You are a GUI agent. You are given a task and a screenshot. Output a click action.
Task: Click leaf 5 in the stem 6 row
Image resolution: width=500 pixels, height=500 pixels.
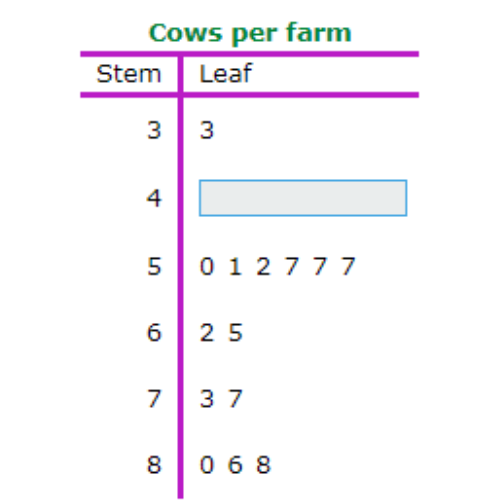235,333
